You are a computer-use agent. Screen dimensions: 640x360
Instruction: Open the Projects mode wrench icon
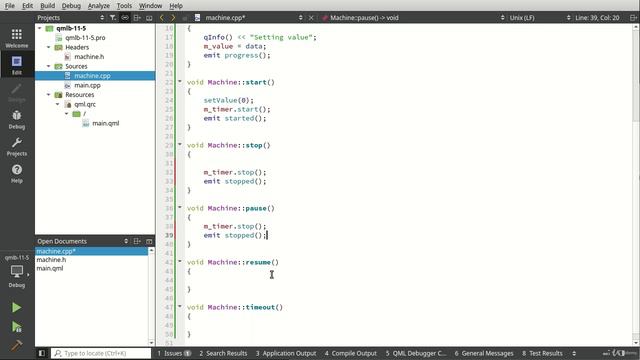click(x=17, y=146)
